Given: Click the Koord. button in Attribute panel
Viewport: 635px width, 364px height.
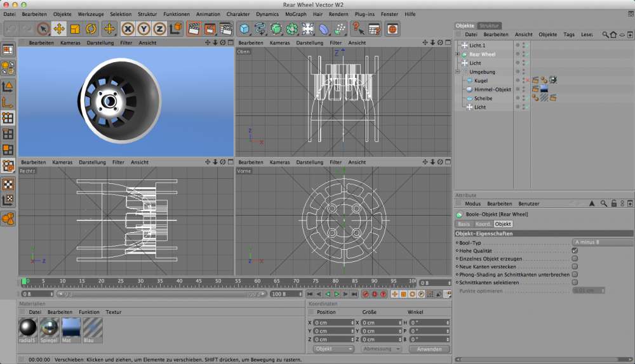Looking at the screenshot, I should [x=483, y=224].
